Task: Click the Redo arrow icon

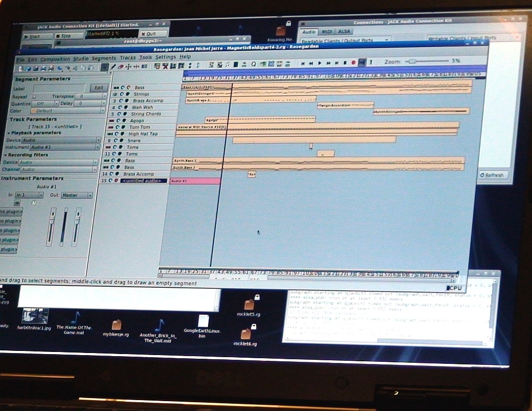Action: click(x=67, y=68)
